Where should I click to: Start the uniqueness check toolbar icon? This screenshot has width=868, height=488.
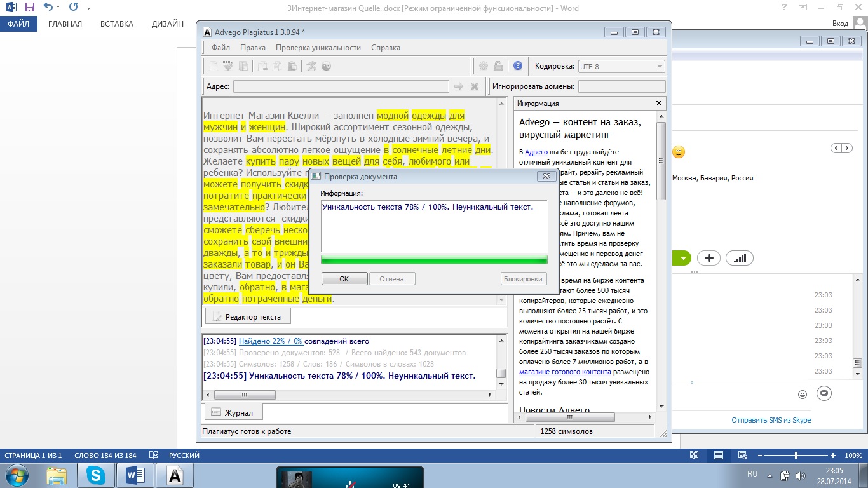311,66
